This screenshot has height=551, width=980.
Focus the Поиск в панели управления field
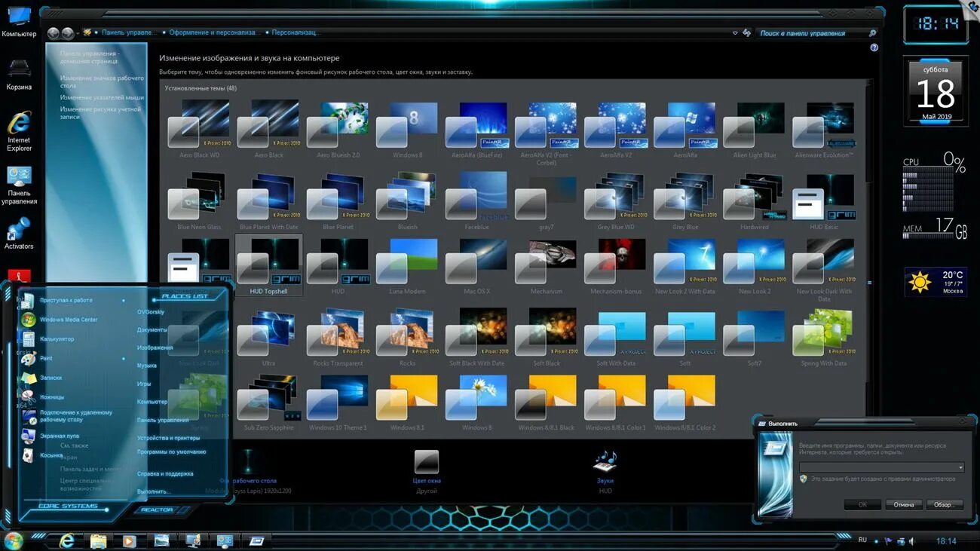tap(813, 33)
